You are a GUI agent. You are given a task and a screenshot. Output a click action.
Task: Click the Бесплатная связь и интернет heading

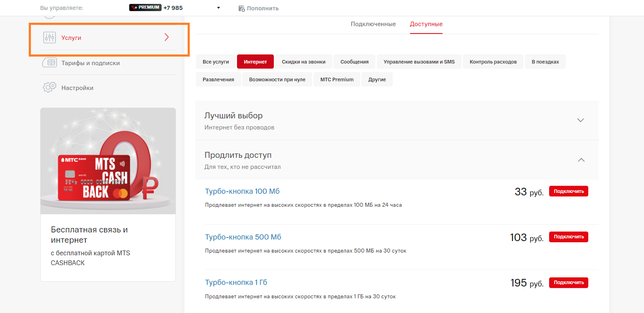pos(89,235)
